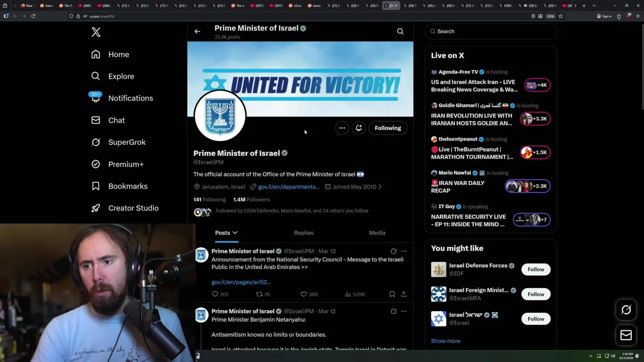Open the 141 Following list
The height and width of the screenshot is (362, 644).
(x=209, y=200)
